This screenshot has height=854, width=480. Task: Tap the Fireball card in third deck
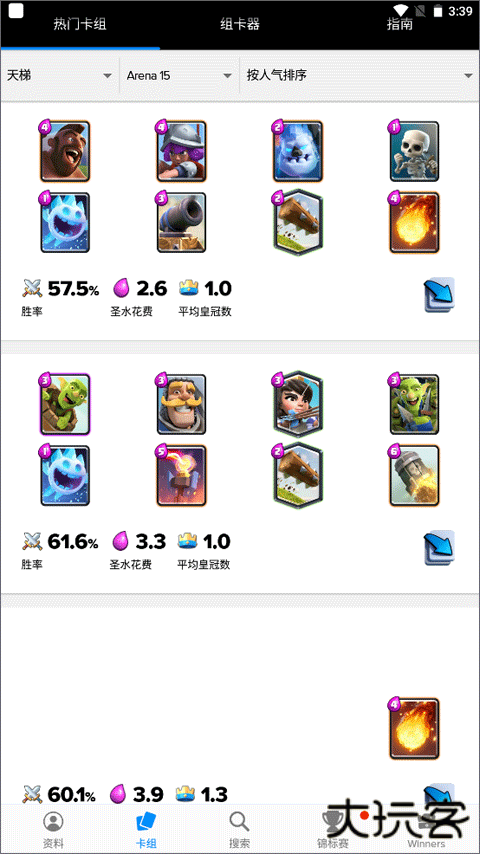tap(414, 729)
